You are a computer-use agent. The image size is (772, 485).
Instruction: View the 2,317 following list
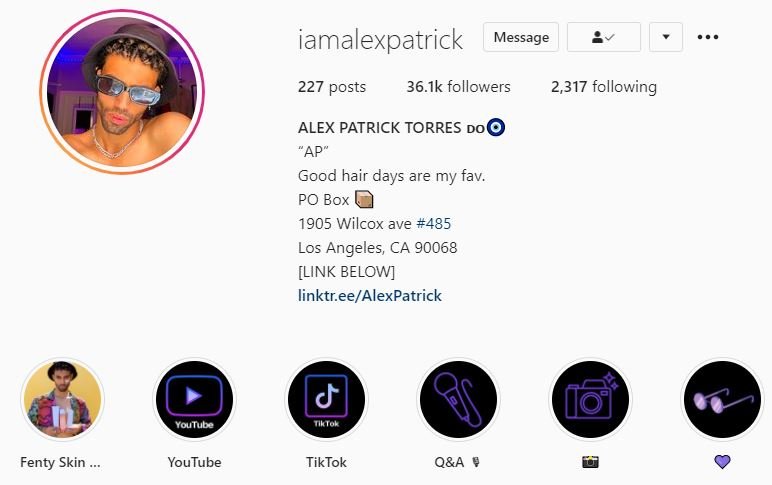pos(604,87)
